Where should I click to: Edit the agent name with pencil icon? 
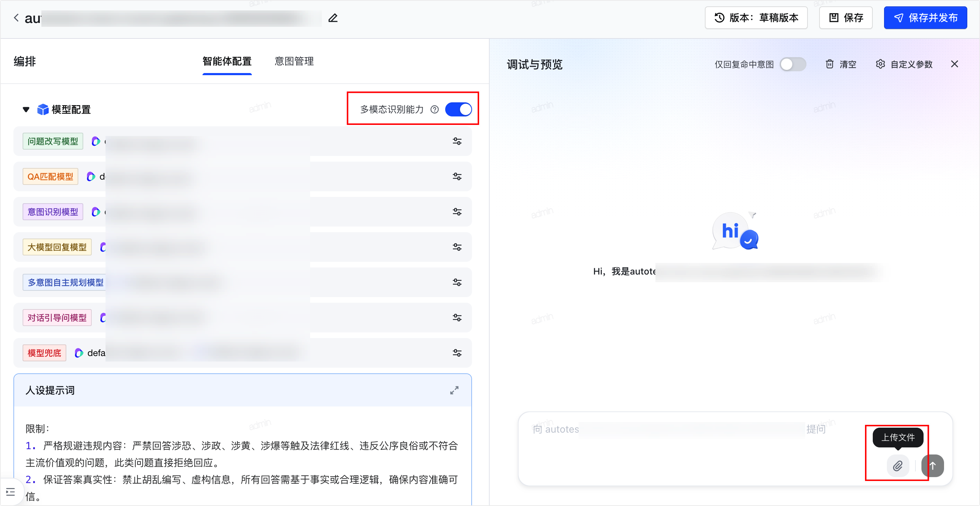click(x=333, y=18)
